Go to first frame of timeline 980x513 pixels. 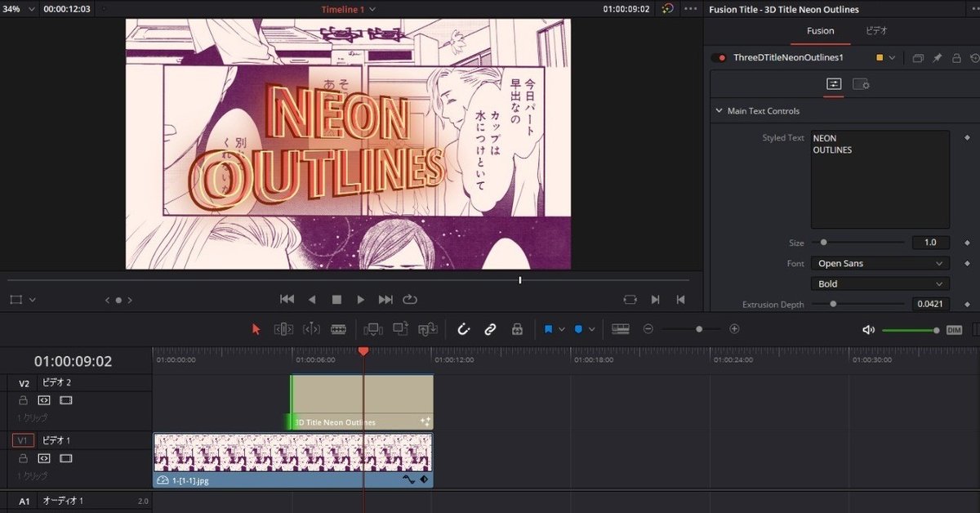pyautogui.click(x=287, y=300)
